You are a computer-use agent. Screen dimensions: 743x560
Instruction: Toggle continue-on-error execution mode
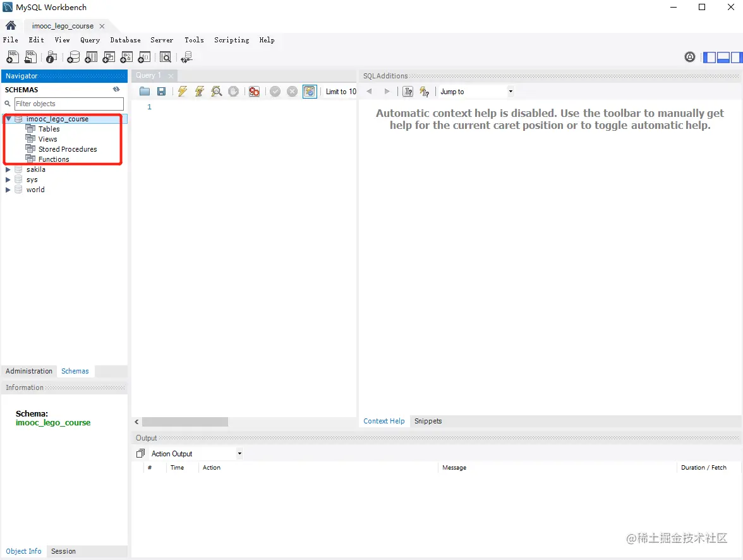[x=254, y=92]
